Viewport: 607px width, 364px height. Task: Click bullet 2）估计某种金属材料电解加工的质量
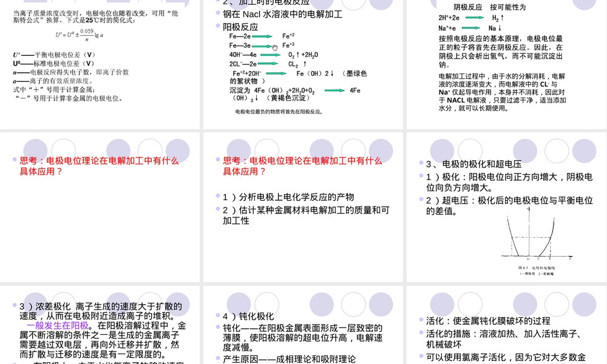pos(306,215)
